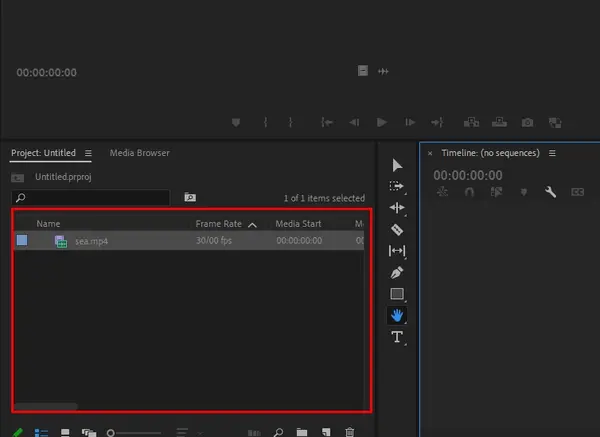This screenshot has height=437, width=600.
Task: Switch Project panel to Freeform view
Action: point(89,433)
